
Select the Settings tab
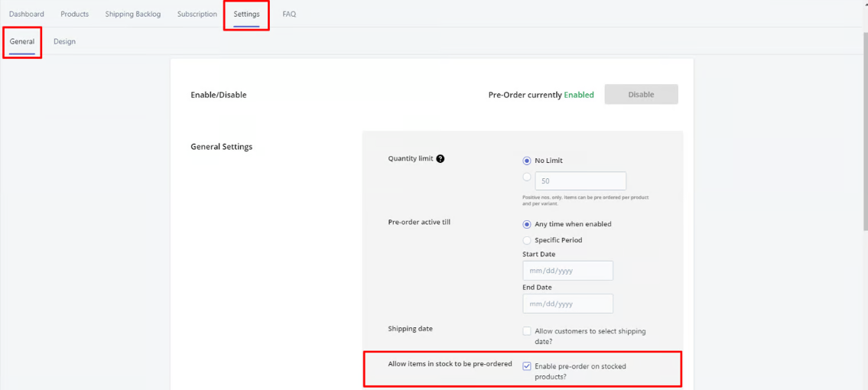(x=246, y=14)
